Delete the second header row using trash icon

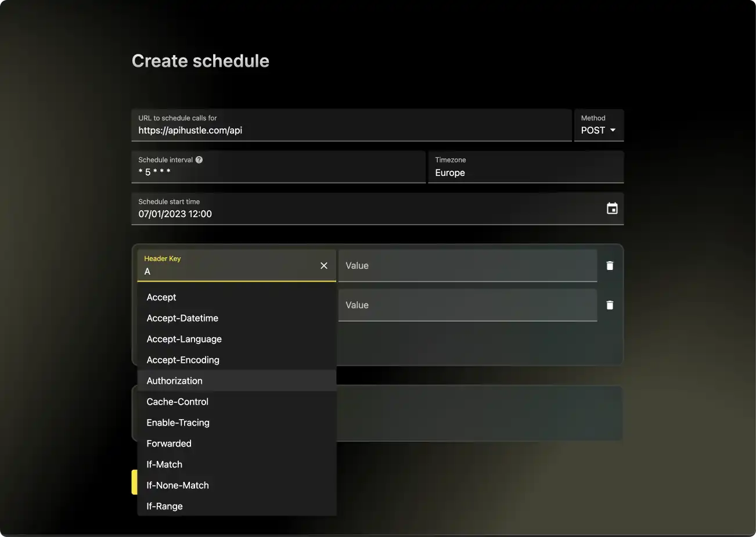[x=610, y=305]
